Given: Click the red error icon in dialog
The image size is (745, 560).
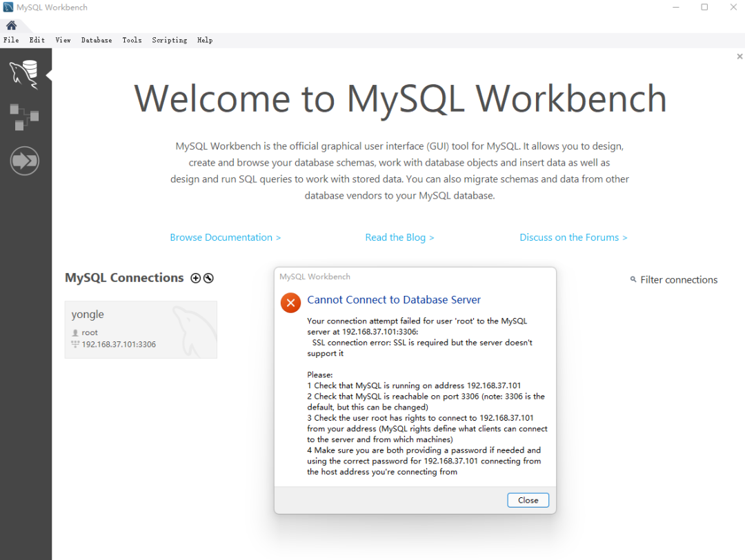Looking at the screenshot, I should pos(291,303).
